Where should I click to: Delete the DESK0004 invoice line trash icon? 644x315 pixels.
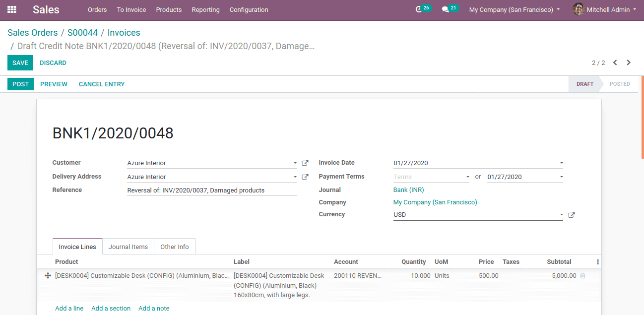pyautogui.click(x=582, y=276)
